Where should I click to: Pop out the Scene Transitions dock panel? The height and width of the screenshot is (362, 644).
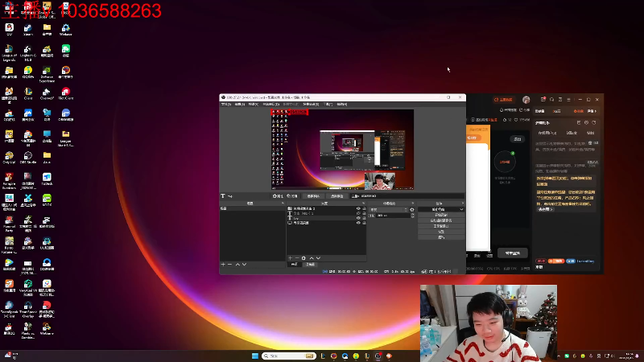413,204
